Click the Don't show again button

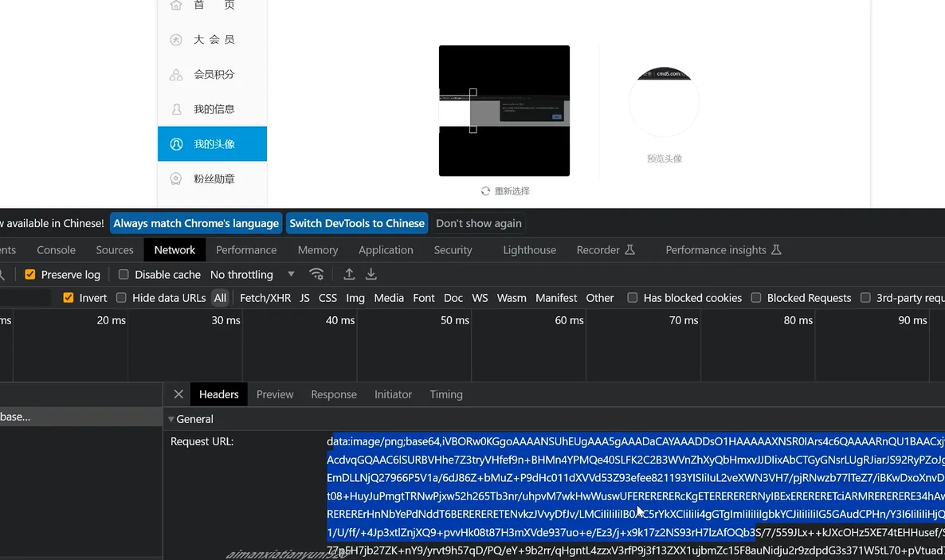coord(478,223)
